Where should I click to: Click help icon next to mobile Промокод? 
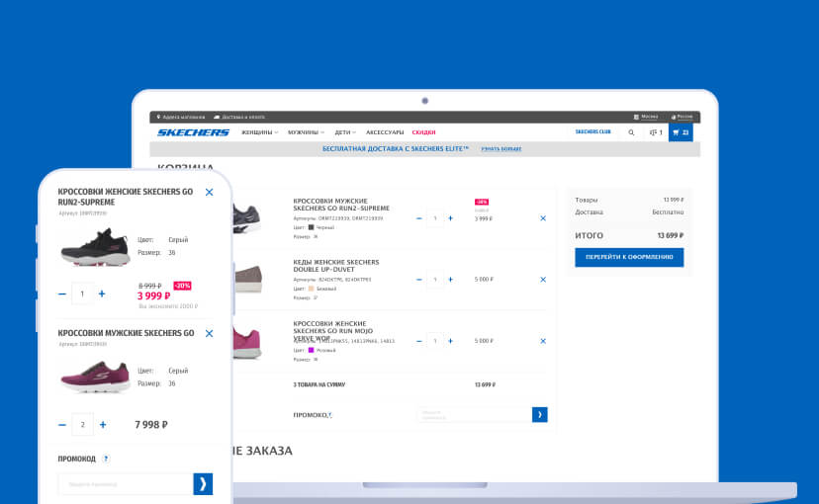point(106,459)
